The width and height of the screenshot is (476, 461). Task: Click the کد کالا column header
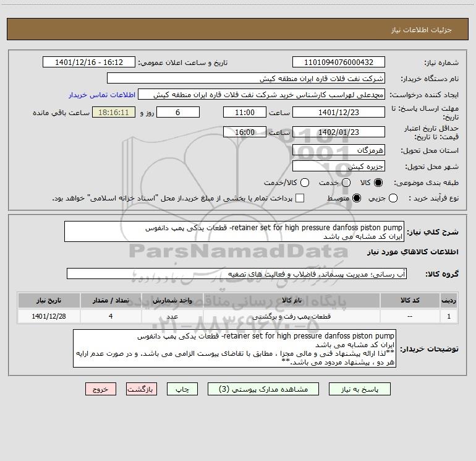pyautogui.click(x=410, y=300)
